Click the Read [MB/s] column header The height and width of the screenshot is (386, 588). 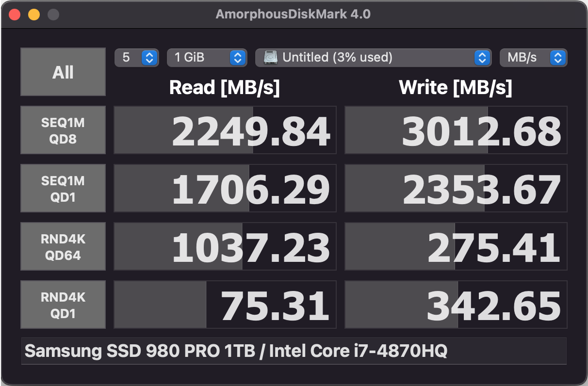224,87
